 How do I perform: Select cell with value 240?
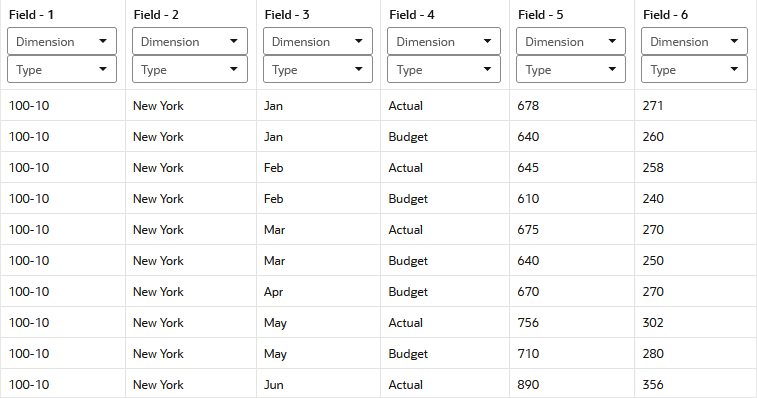point(695,199)
